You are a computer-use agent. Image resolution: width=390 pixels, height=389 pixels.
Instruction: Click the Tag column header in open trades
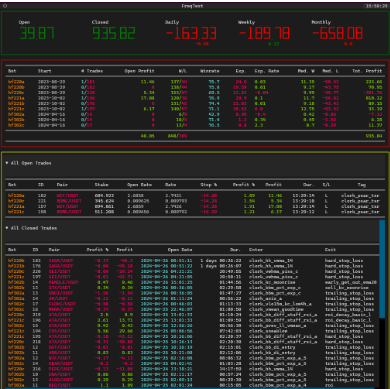361,185
